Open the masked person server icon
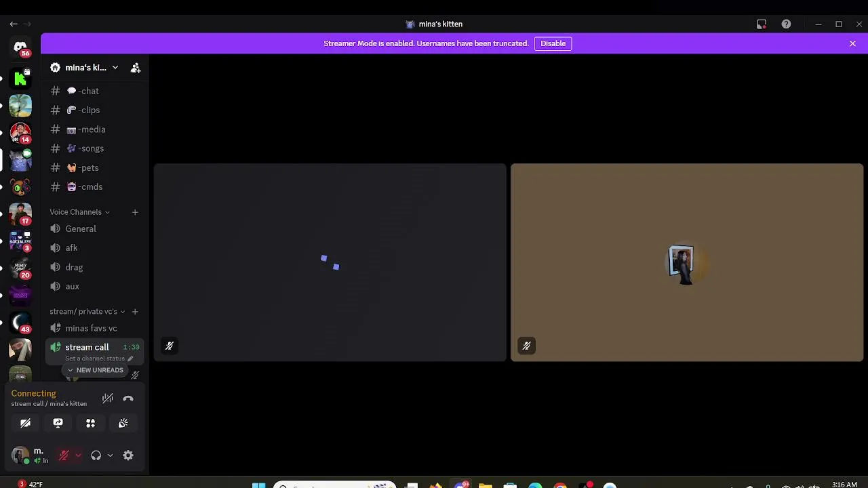The image size is (868, 488). pyautogui.click(x=20, y=350)
